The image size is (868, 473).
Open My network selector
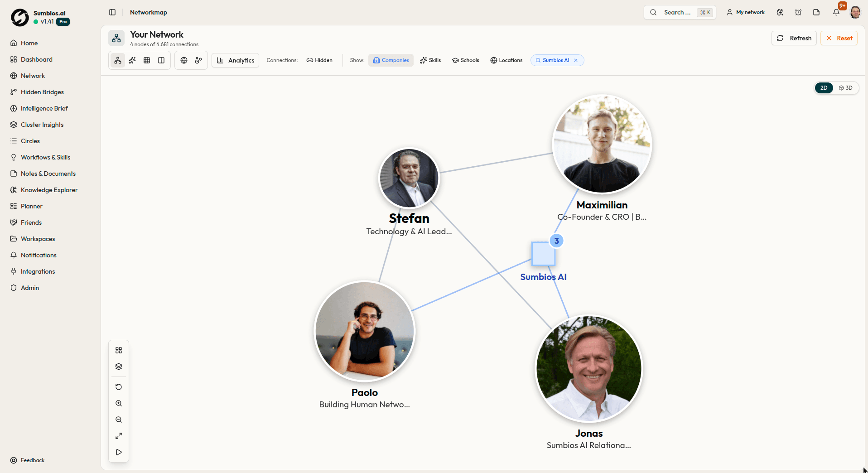(x=746, y=12)
